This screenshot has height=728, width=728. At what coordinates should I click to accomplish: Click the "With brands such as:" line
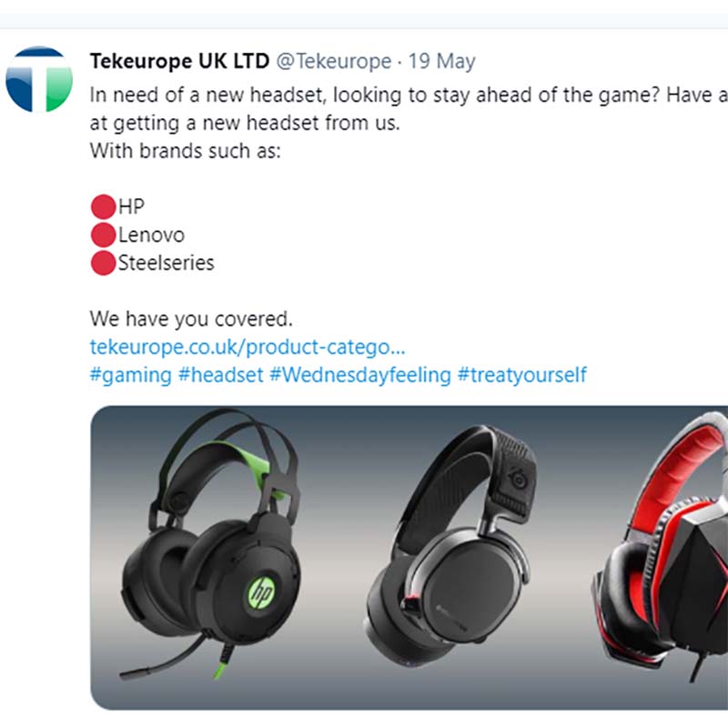(186, 151)
